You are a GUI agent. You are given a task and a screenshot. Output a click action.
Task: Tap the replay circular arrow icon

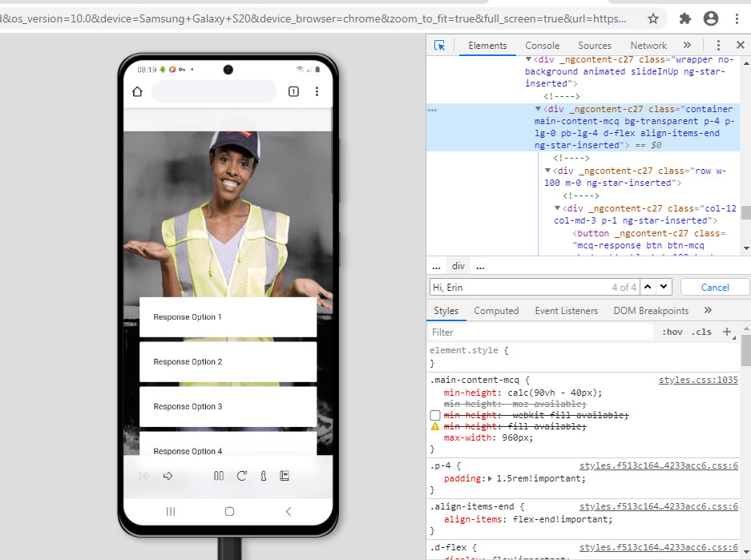point(242,476)
